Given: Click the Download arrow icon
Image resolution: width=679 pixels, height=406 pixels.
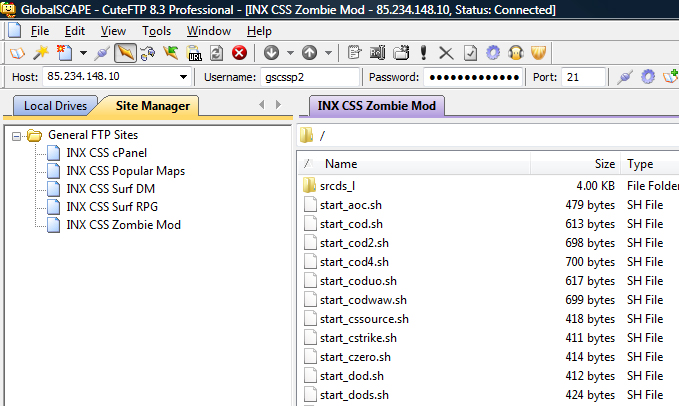Looking at the screenshot, I should click(x=272, y=53).
